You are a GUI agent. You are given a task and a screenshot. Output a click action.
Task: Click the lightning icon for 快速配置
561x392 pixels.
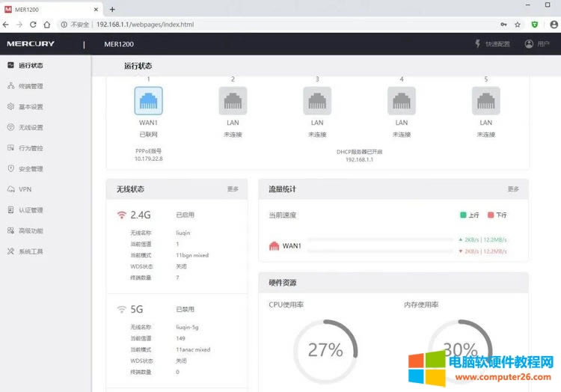(x=478, y=44)
